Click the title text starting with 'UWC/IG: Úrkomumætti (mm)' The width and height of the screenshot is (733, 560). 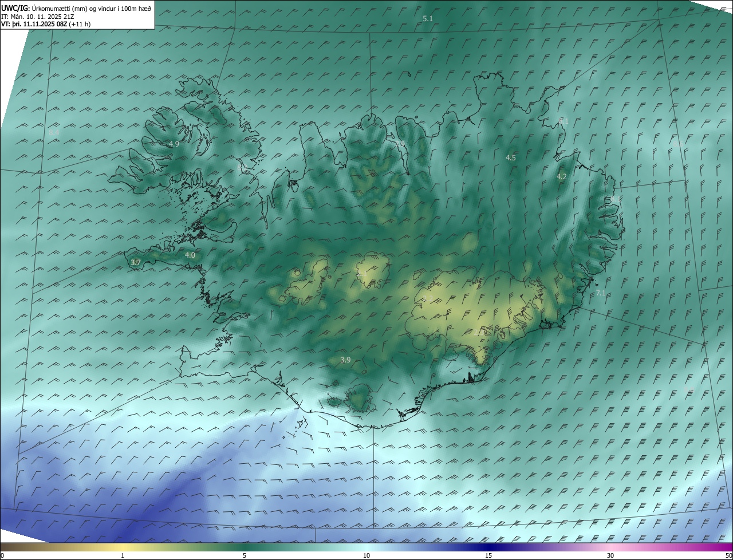[x=76, y=8]
